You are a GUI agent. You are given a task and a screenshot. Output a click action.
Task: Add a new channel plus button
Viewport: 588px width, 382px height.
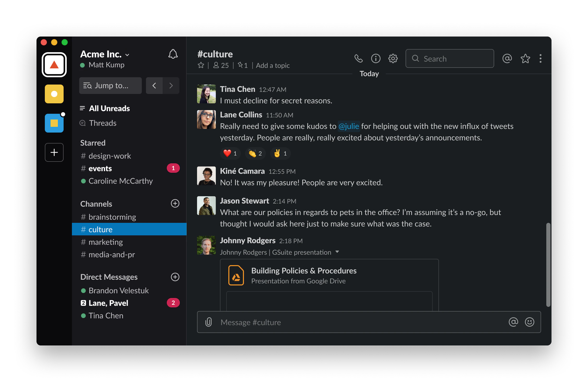175,204
